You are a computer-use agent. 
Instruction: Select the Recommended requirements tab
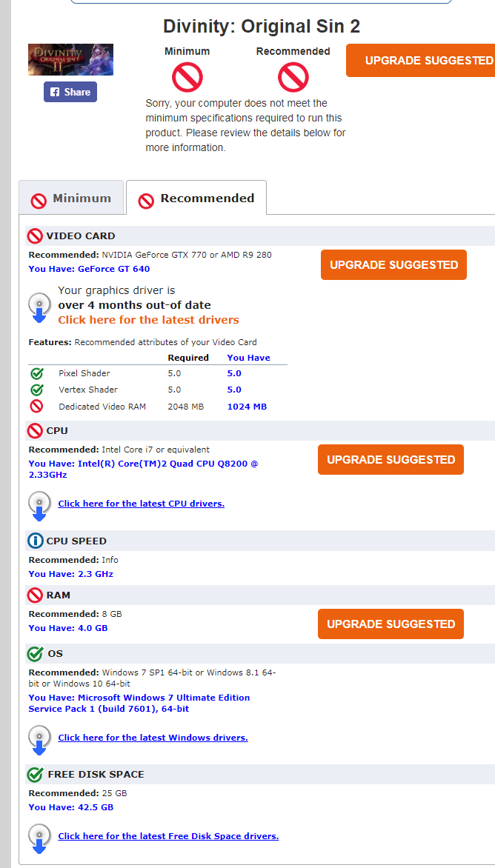tap(197, 198)
